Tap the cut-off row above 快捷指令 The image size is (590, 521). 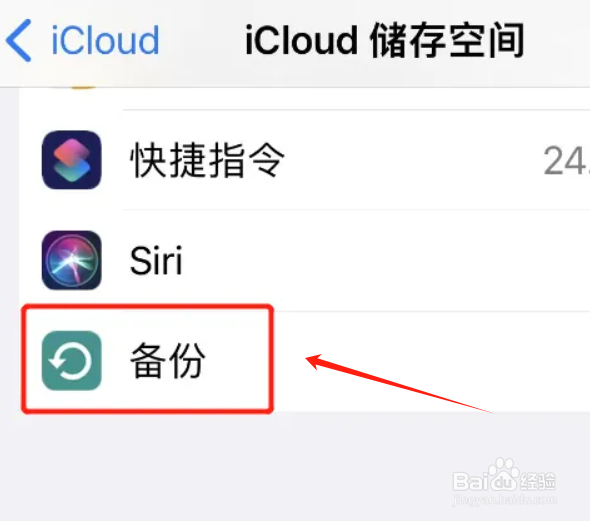tap(305, 99)
